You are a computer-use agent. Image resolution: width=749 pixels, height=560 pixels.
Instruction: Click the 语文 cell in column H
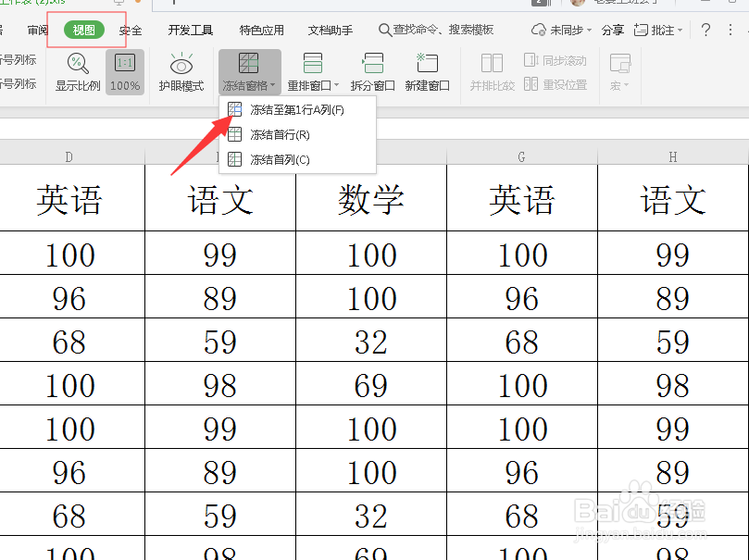pyautogui.click(x=673, y=199)
